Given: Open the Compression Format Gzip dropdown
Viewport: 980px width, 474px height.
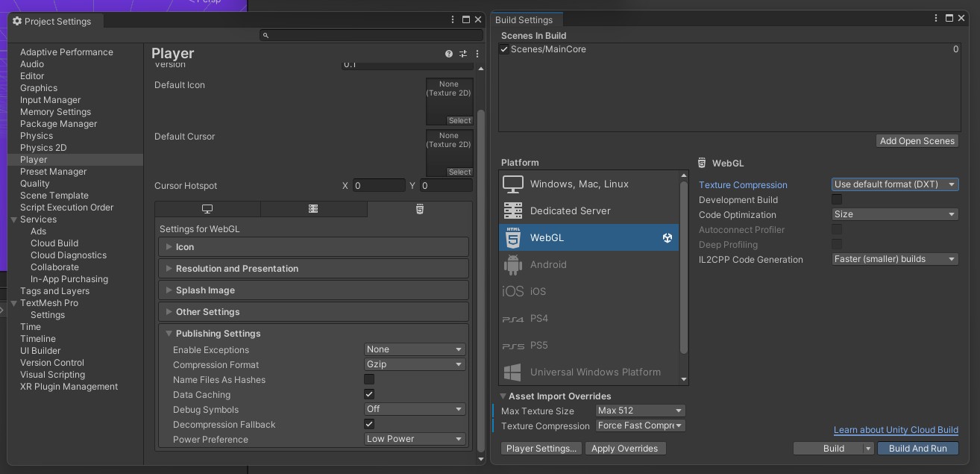Looking at the screenshot, I should 415,364.
